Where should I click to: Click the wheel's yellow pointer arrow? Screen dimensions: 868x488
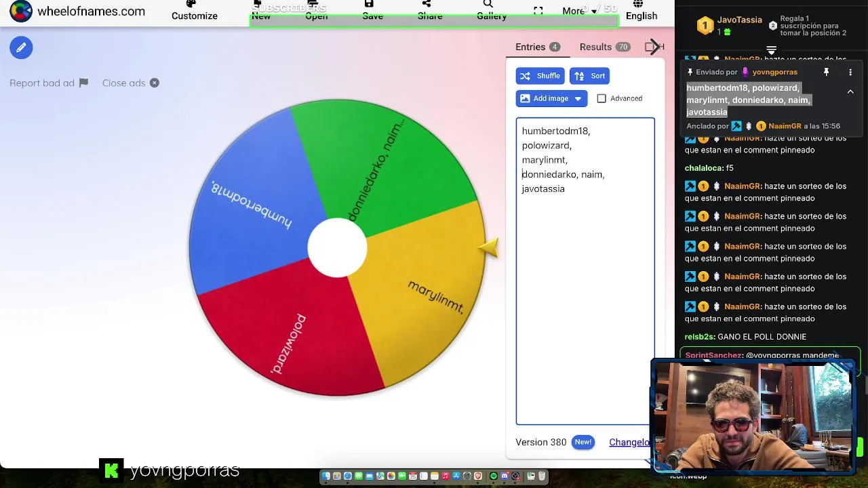[x=490, y=248]
